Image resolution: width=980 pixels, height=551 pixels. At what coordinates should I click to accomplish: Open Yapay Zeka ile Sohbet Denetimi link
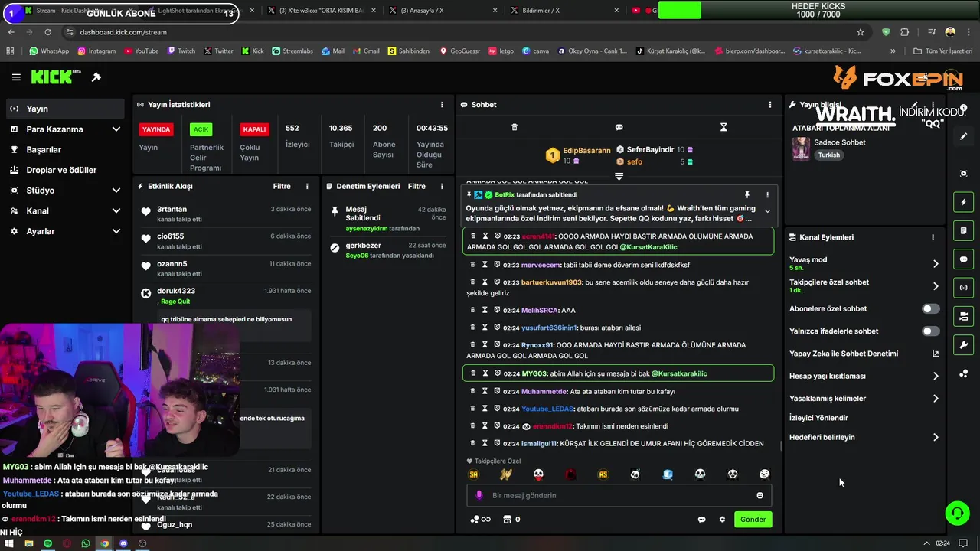(864, 354)
